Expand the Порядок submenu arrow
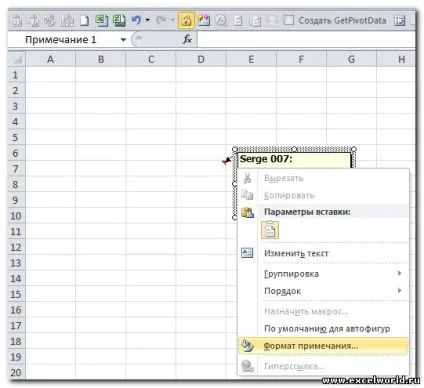 click(399, 291)
